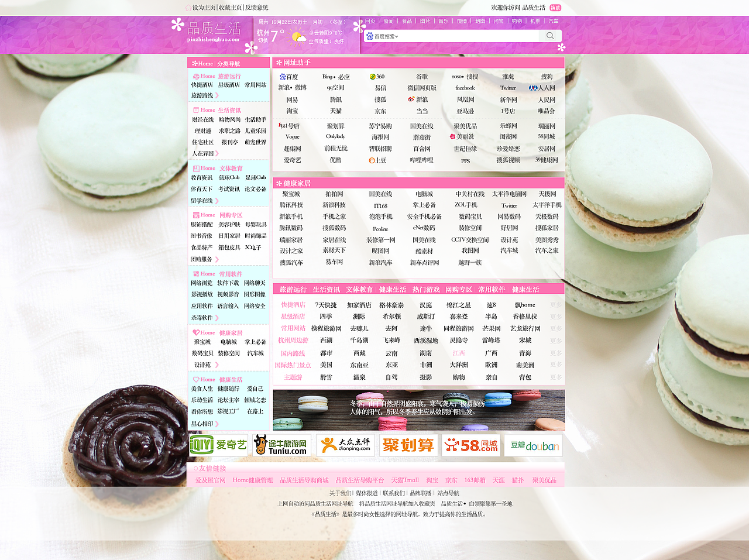Select the 生活资讯 tab in bottom panel
The width and height of the screenshot is (749, 560).
click(x=326, y=289)
